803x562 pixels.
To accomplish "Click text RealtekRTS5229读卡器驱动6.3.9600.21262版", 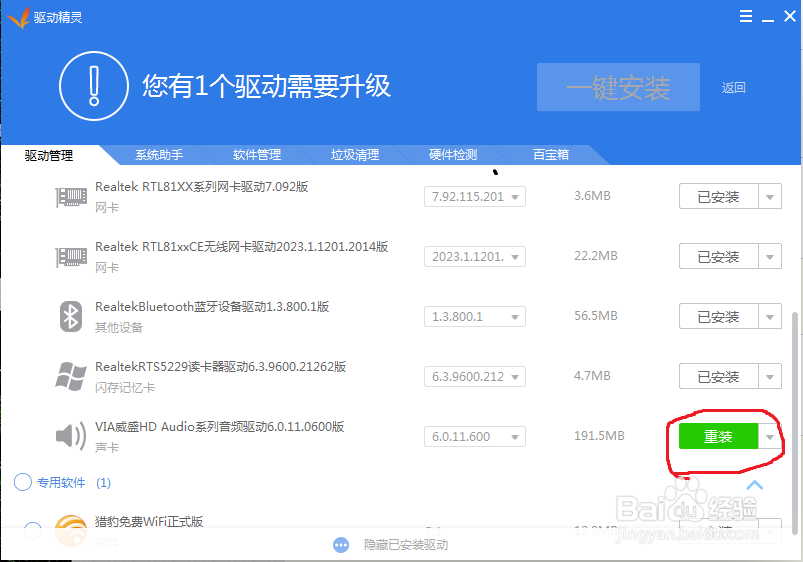I will [221, 367].
